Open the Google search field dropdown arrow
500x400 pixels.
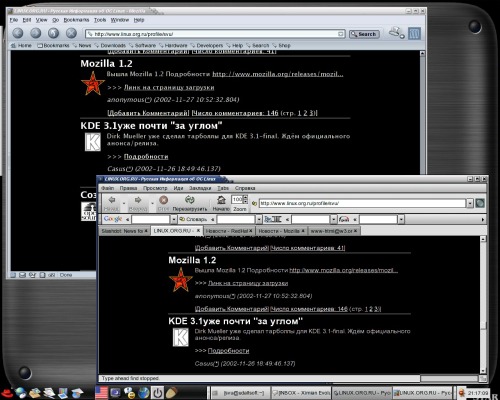(174, 219)
